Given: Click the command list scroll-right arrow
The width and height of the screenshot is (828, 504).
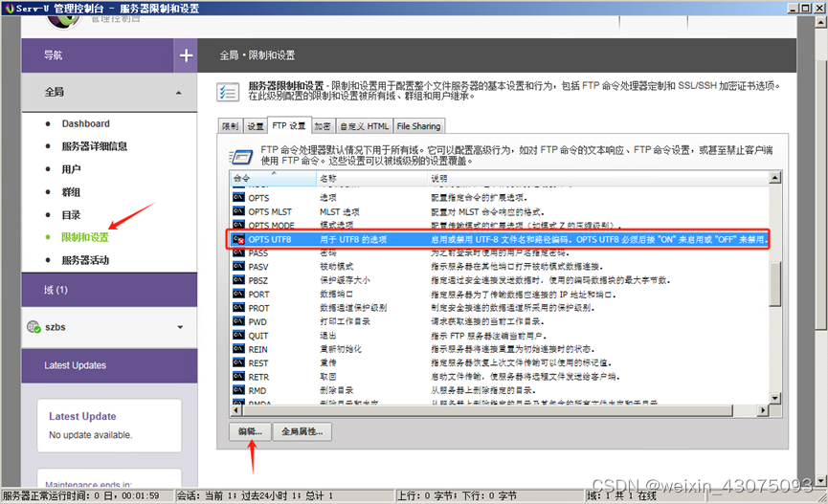Looking at the screenshot, I should (763, 410).
